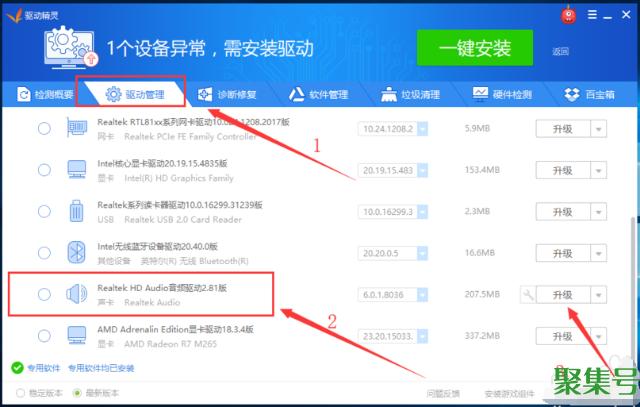Expand upgrade options arrow for Intel graphics driver
The image size is (640, 407).
(598, 170)
